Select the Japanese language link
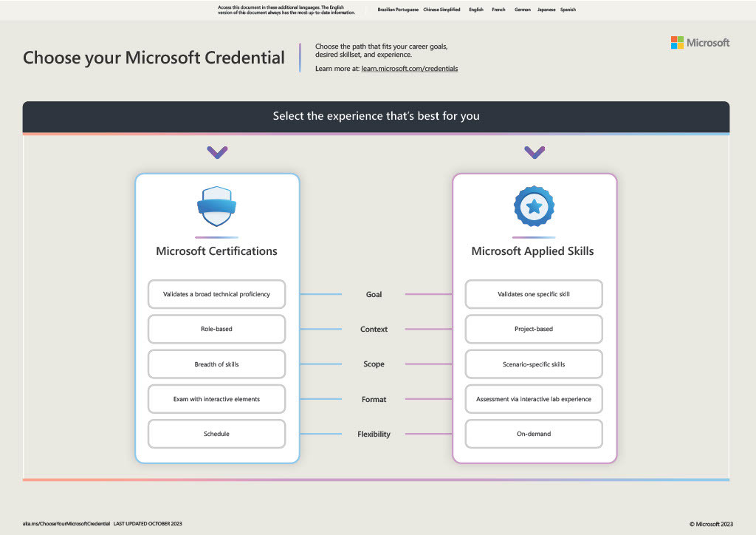The image size is (756, 535). click(546, 10)
